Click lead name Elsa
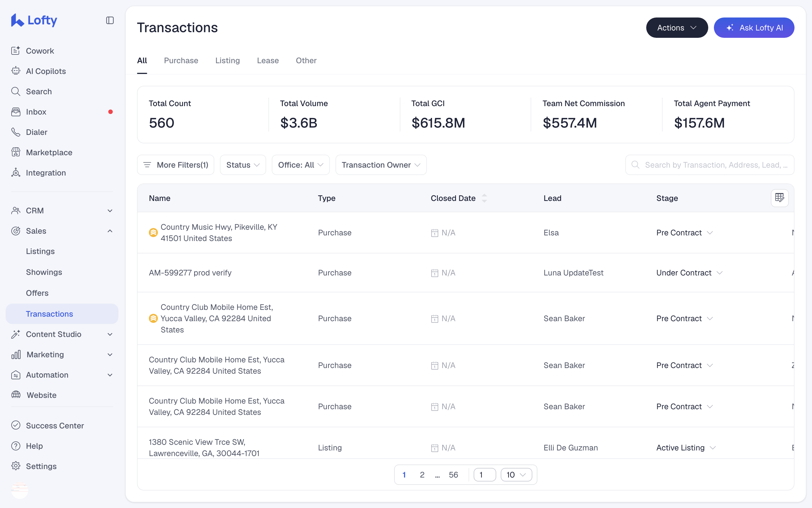 click(x=551, y=233)
